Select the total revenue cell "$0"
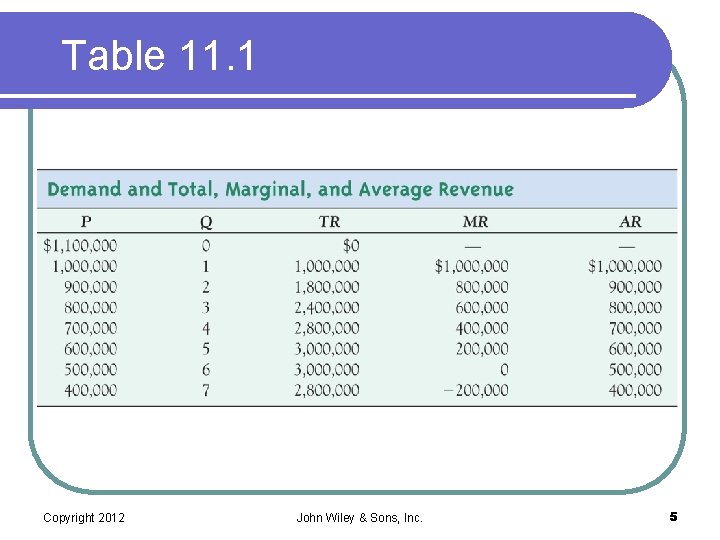The height and width of the screenshot is (540, 720). pyautogui.click(x=351, y=246)
